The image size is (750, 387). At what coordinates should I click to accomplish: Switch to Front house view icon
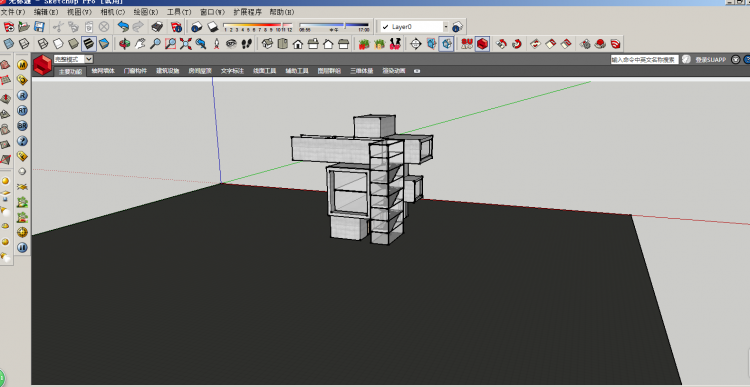tap(298, 44)
